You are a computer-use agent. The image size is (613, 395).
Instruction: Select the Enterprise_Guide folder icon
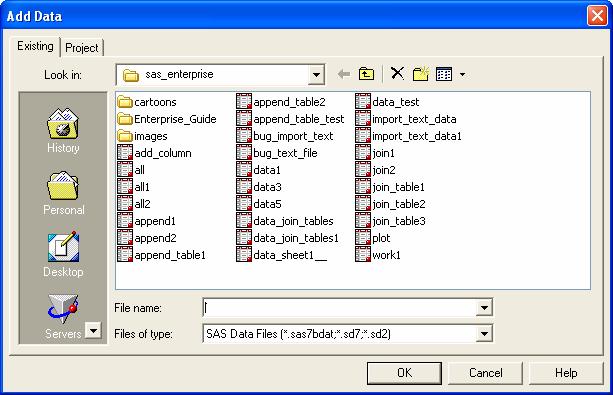click(x=125, y=119)
